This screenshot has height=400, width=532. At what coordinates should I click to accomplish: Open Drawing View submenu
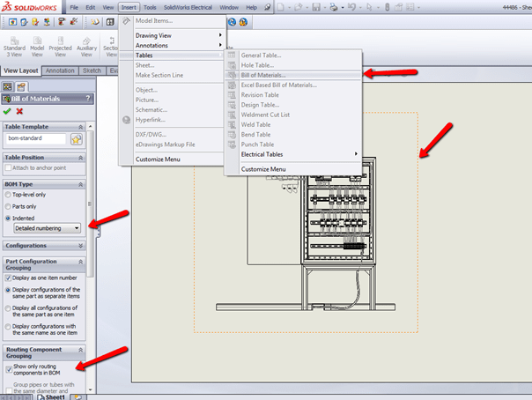coord(173,35)
